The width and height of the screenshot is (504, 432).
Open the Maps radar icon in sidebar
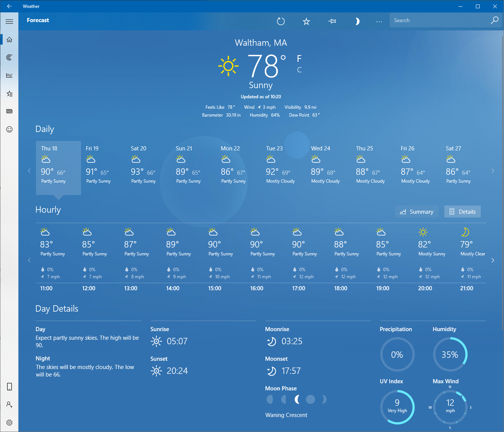pos(9,57)
